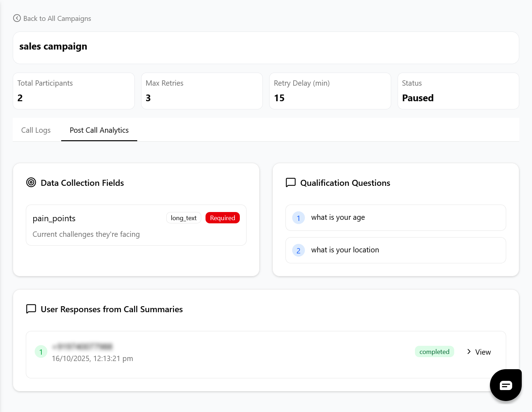Image resolution: width=532 pixels, height=412 pixels.
Task: Click the number 1 badge beside age question
Action: click(x=298, y=218)
